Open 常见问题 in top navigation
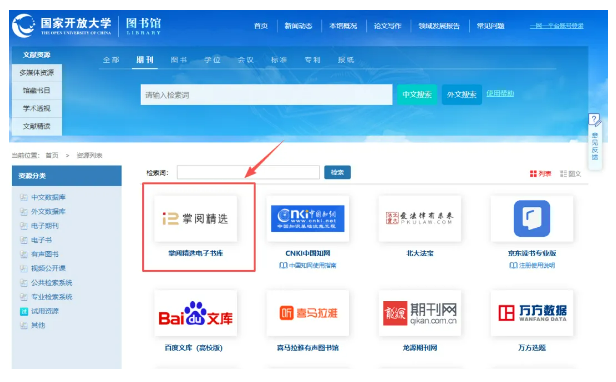 (490, 26)
